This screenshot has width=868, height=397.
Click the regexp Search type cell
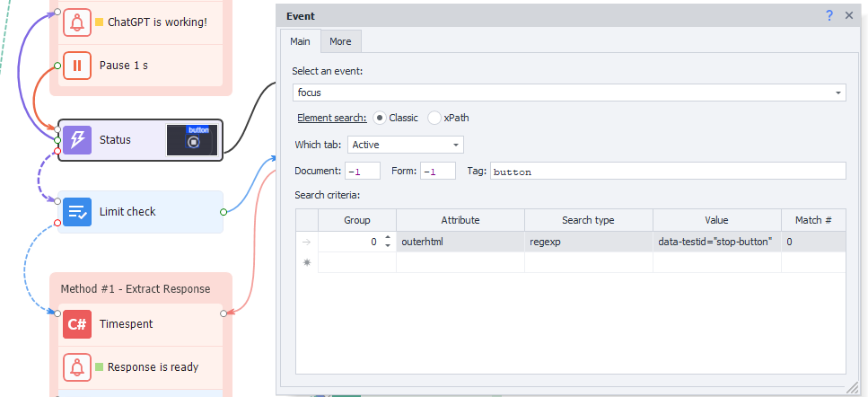(x=588, y=242)
